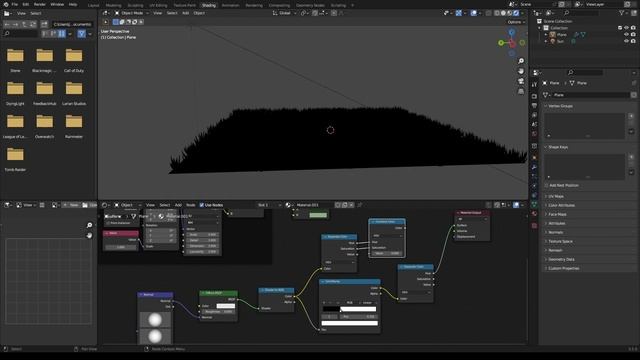The height and width of the screenshot is (360, 640).
Task: Select thumbnail display mode in the file browser
Action: [x=62, y=33]
